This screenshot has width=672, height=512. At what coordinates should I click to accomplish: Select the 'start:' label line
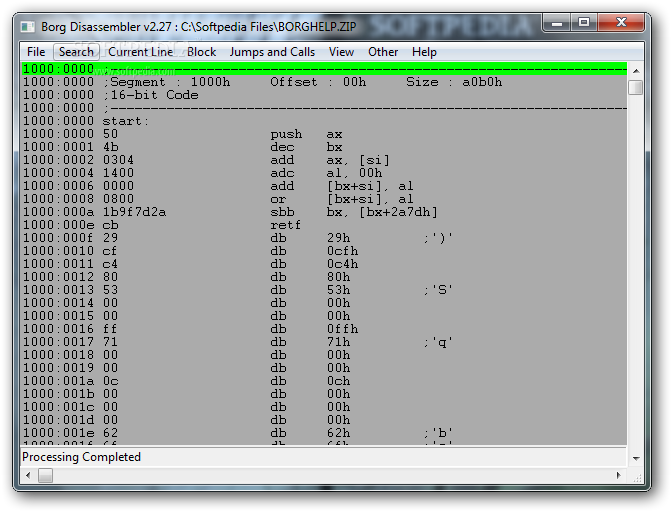[x=324, y=121]
